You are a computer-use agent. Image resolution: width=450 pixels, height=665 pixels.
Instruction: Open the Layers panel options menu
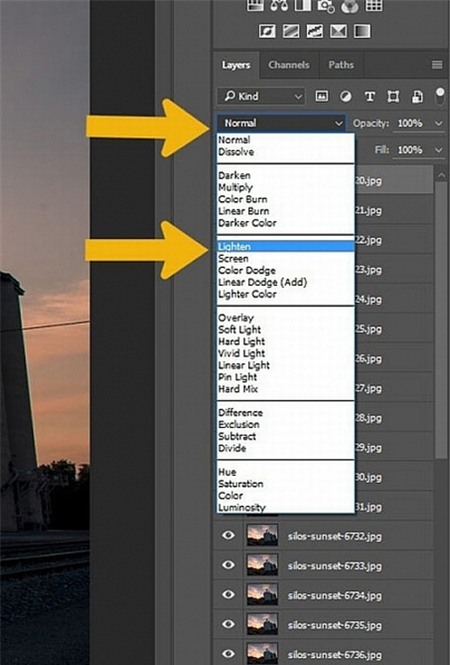click(x=437, y=64)
